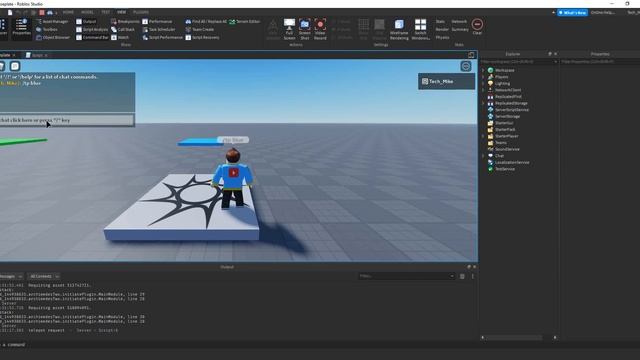Switch to the Script document tab
640x360 pixels.
click(37, 55)
